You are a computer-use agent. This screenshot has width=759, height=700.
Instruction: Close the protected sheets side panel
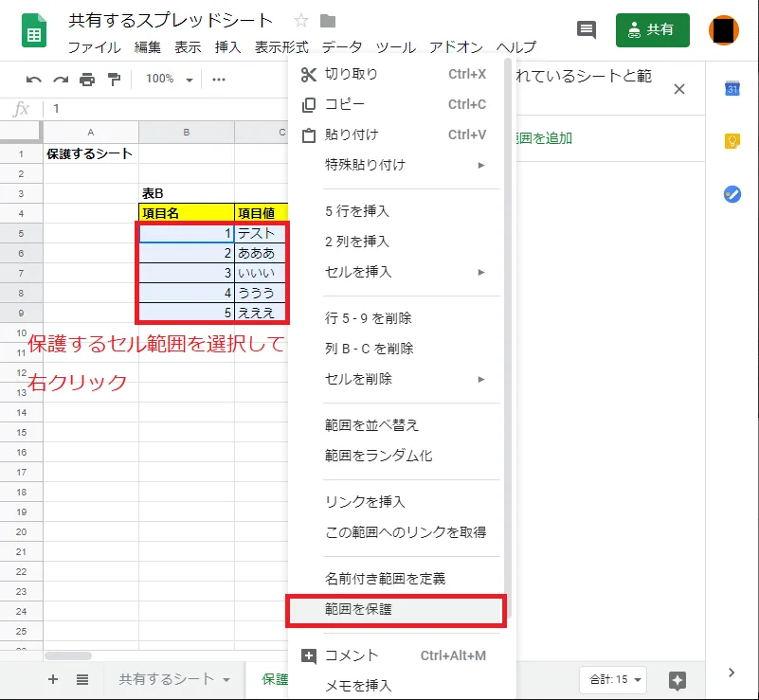679,89
